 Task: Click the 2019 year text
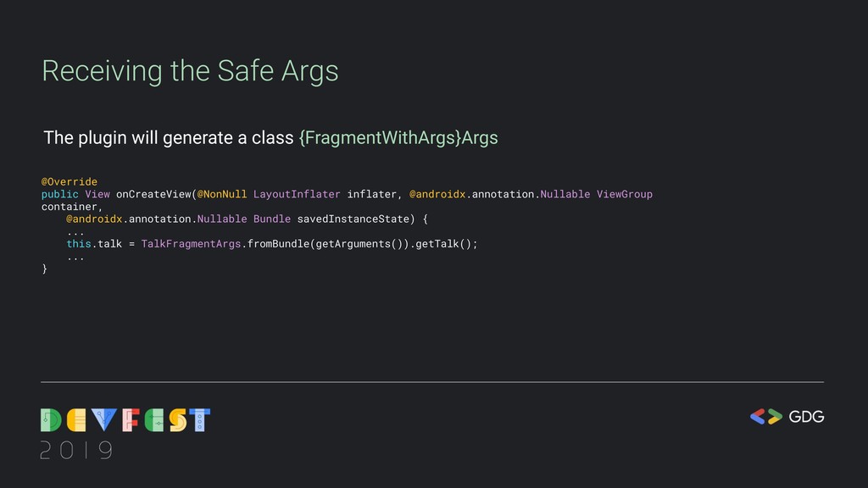click(76, 450)
